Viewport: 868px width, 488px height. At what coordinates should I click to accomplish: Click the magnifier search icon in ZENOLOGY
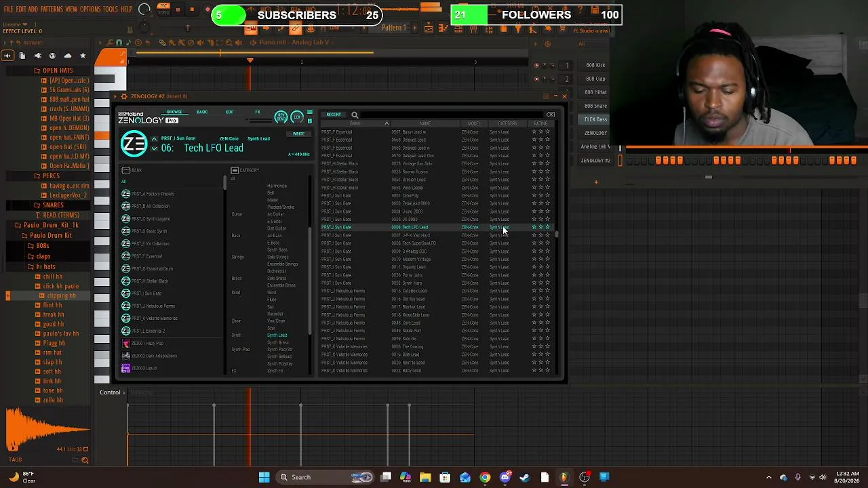click(355, 115)
